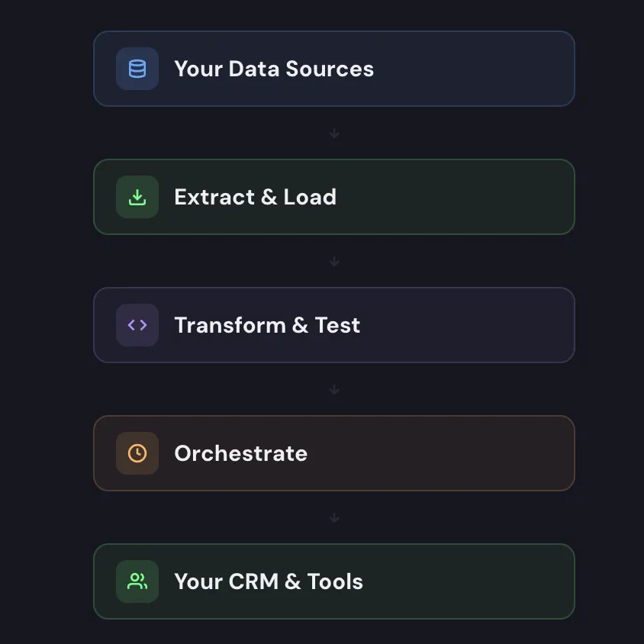644x644 pixels.
Task: Select the Extract & Load stage
Action: click(x=334, y=197)
